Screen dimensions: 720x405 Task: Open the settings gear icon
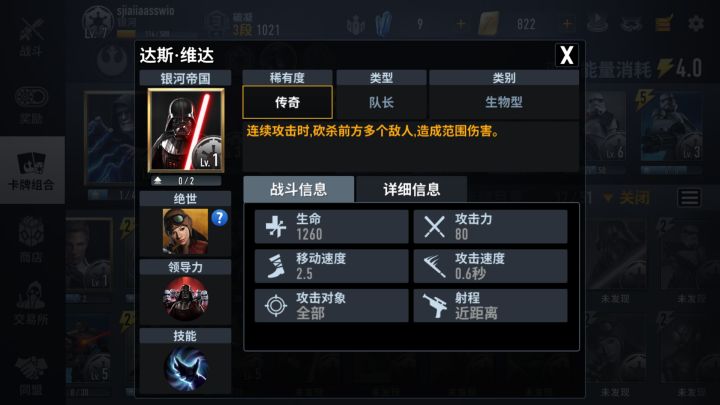pos(696,22)
